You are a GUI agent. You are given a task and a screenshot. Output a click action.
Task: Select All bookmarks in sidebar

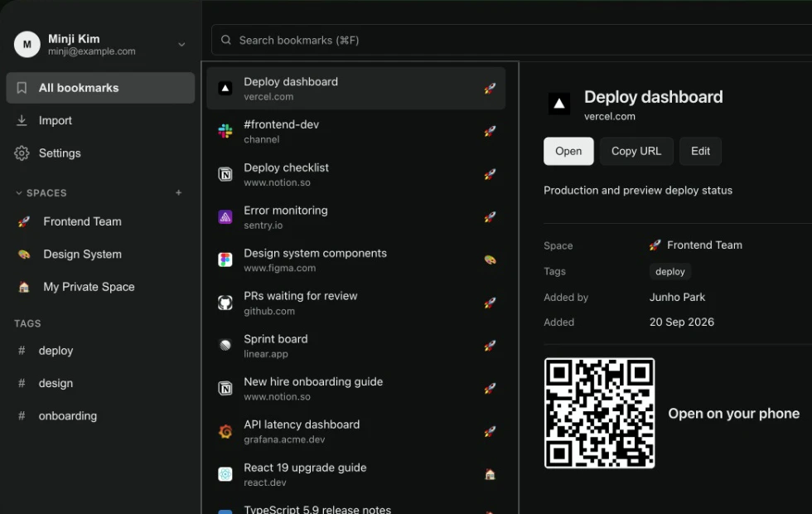(x=100, y=88)
